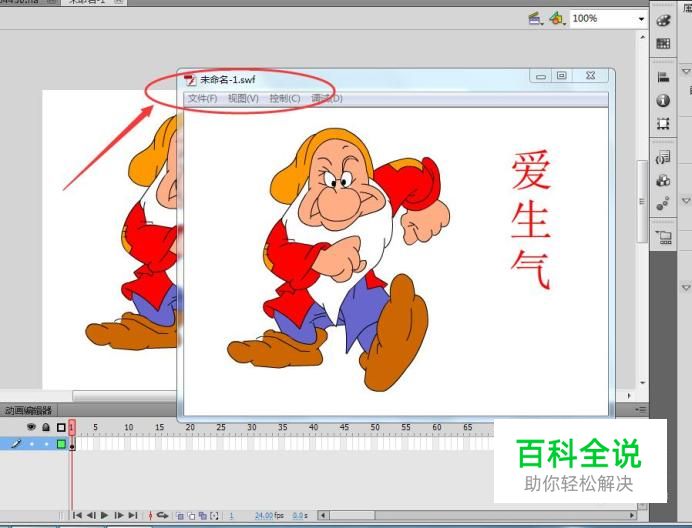This screenshot has width=692, height=528.
Task: Toggle the timeline Loop button
Action: pyautogui.click(x=162, y=515)
